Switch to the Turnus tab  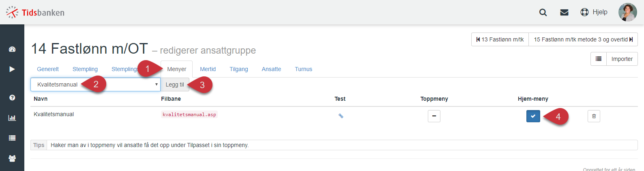[x=303, y=69]
